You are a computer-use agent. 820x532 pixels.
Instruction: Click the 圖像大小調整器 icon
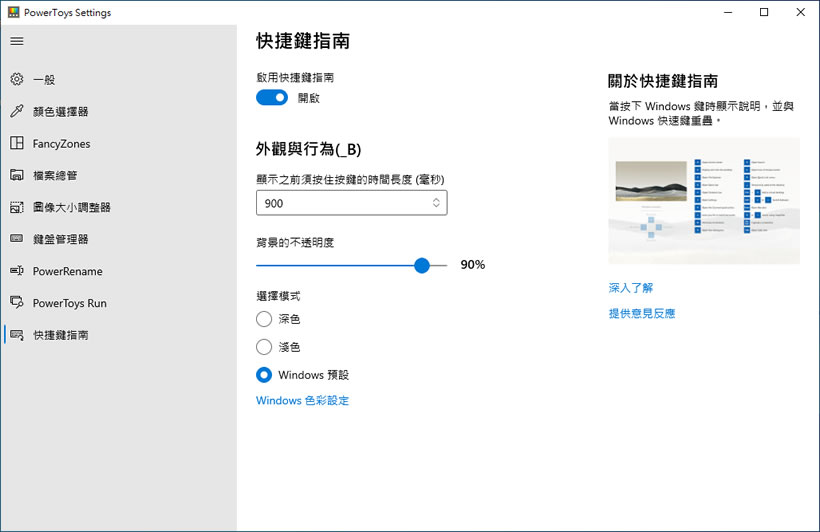[x=17, y=207]
